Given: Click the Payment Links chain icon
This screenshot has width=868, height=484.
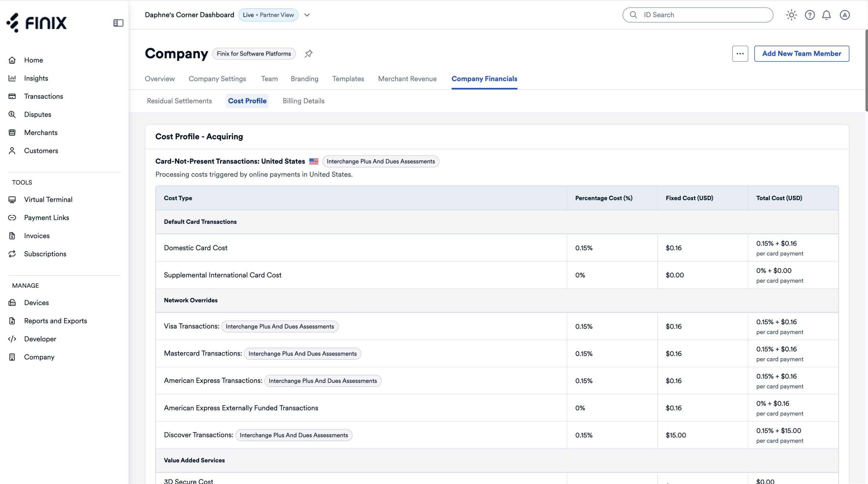Looking at the screenshot, I should click(12, 217).
